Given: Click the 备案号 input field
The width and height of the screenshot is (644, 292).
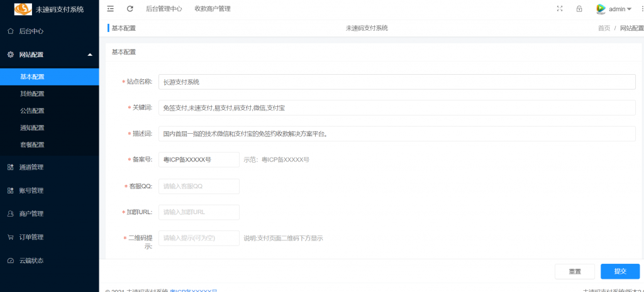Looking at the screenshot, I should 199,160.
